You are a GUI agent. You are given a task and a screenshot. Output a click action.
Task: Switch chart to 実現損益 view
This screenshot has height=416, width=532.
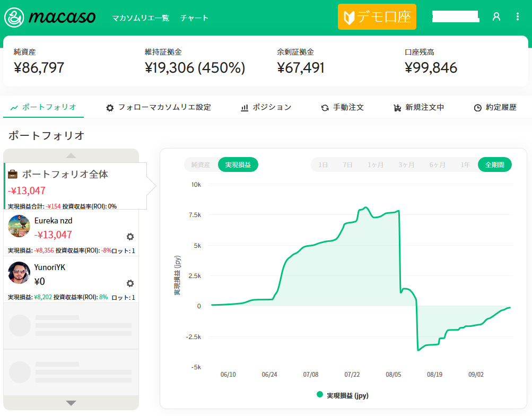(x=238, y=165)
